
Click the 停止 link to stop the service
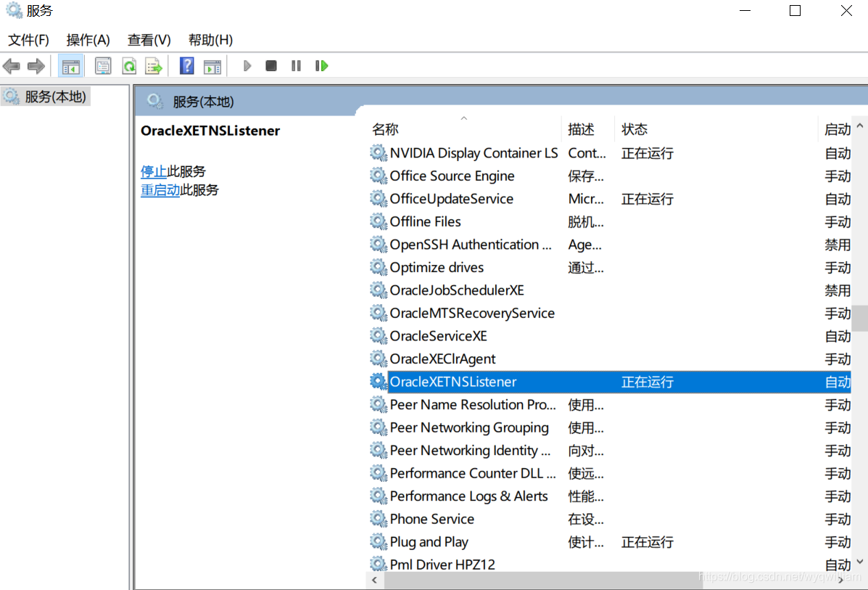click(x=153, y=171)
